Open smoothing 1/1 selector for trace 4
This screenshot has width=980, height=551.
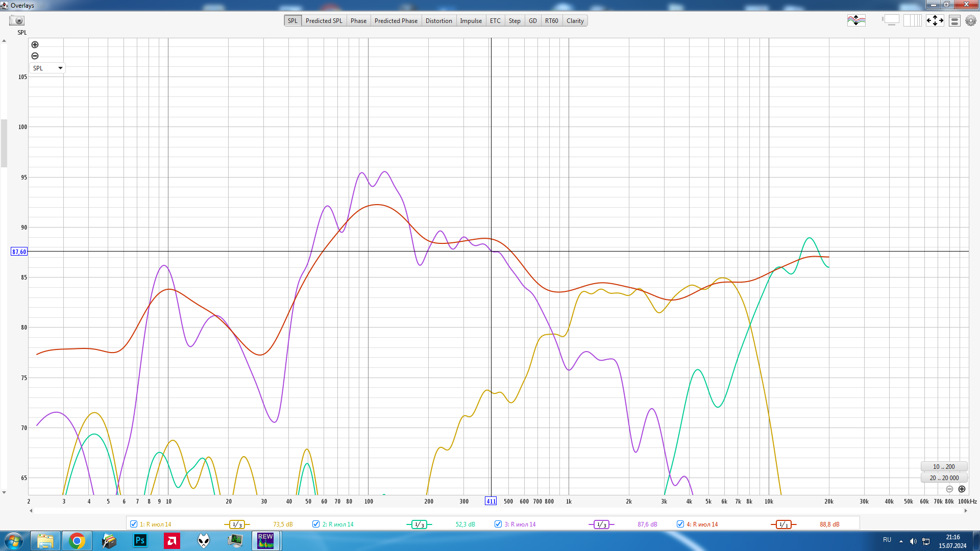pyautogui.click(x=783, y=524)
